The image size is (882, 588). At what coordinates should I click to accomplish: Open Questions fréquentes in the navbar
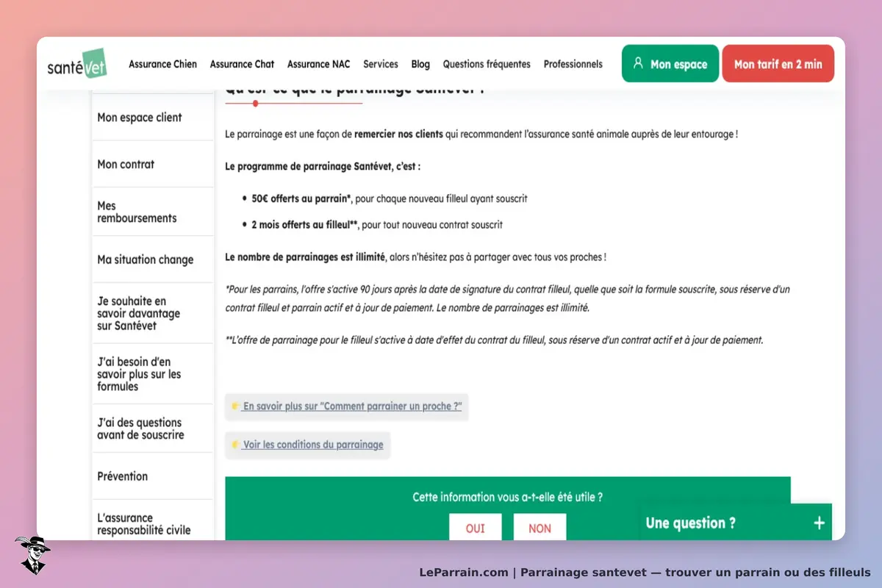pyautogui.click(x=487, y=64)
